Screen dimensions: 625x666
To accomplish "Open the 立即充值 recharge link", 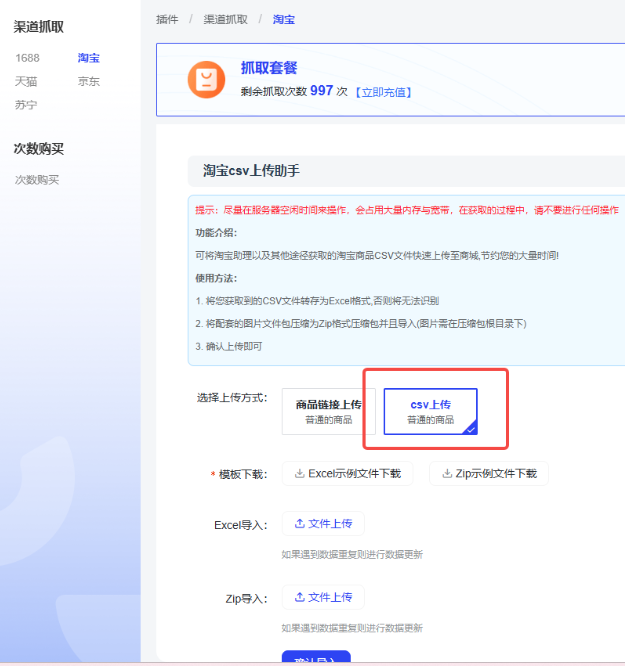I will click(385, 92).
